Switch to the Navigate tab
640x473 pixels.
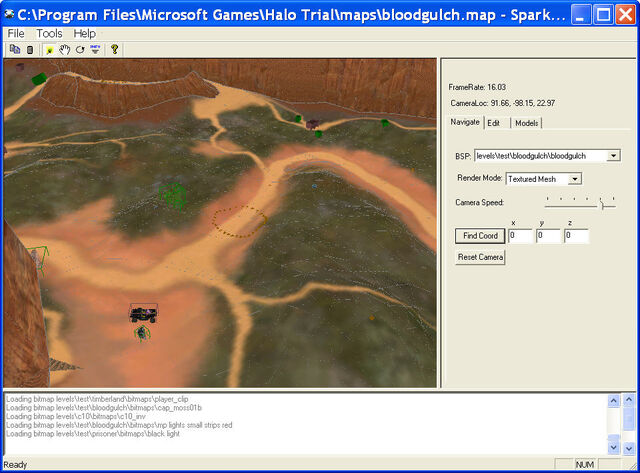pos(465,122)
